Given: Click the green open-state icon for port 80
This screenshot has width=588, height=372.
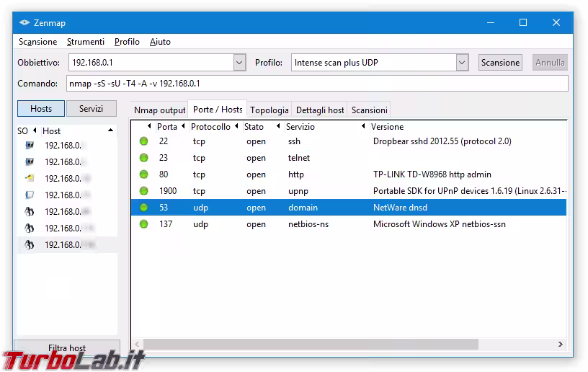Looking at the screenshot, I should tap(143, 174).
